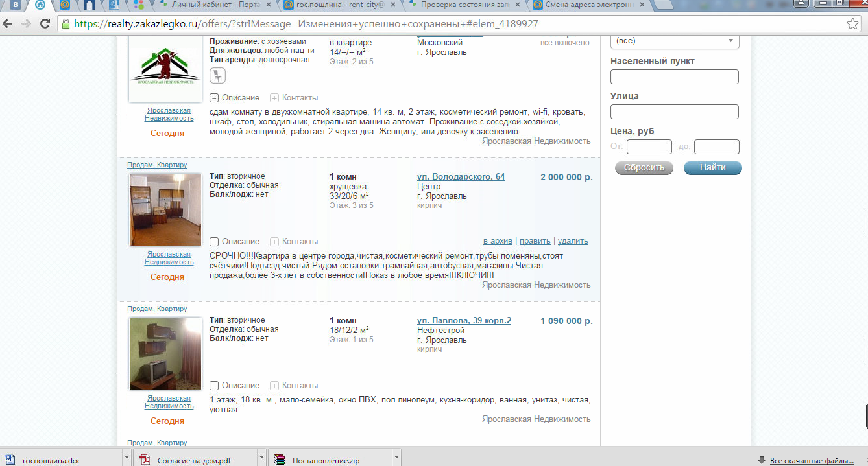Screen dimensions: 868x466
Task: Expand Контакты for the room rental listing
Action: pos(274,98)
